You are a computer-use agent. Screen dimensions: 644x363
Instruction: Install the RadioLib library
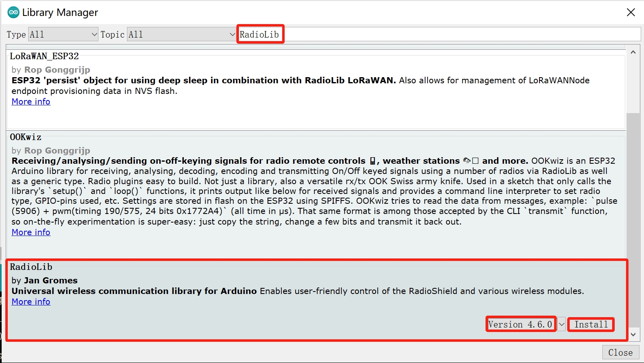click(591, 324)
